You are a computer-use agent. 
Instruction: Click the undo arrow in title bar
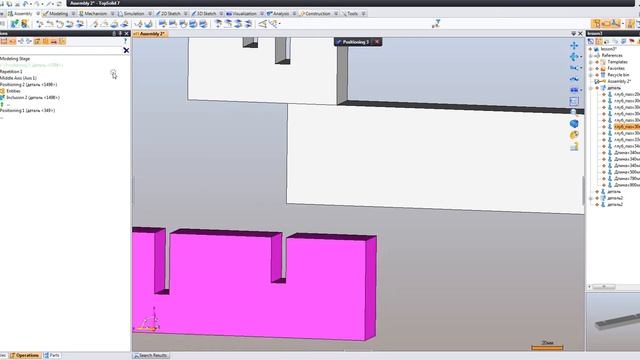click(x=25, y=3)
